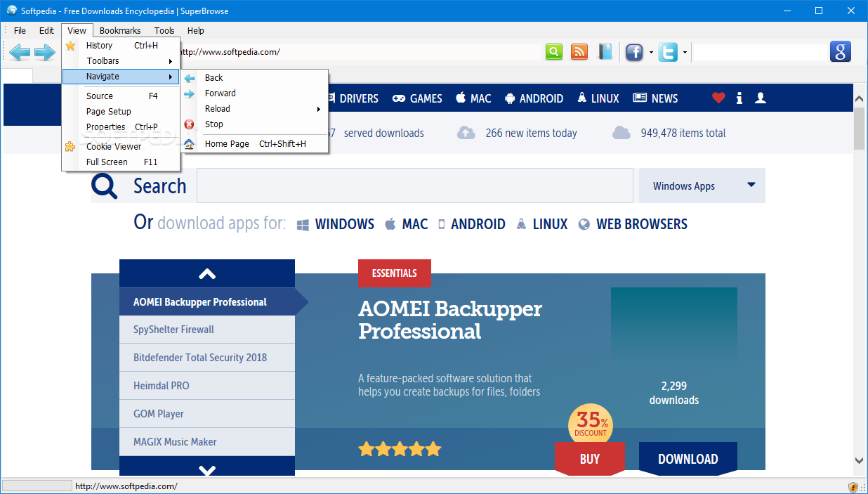Open the Windows Apps category dropdown
Image resolution: width=868 pixels, height=494 pixels.
pyautogui.click(x=702, y=186)
